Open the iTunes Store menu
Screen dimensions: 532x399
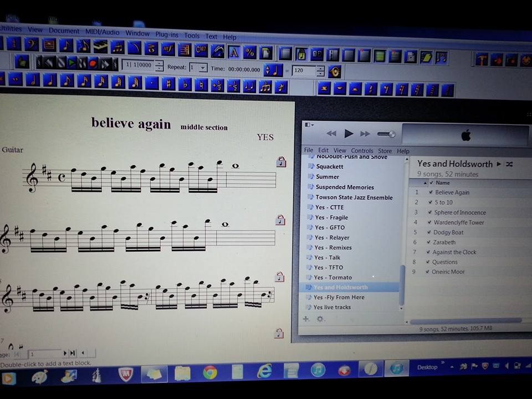coord(385,151)
